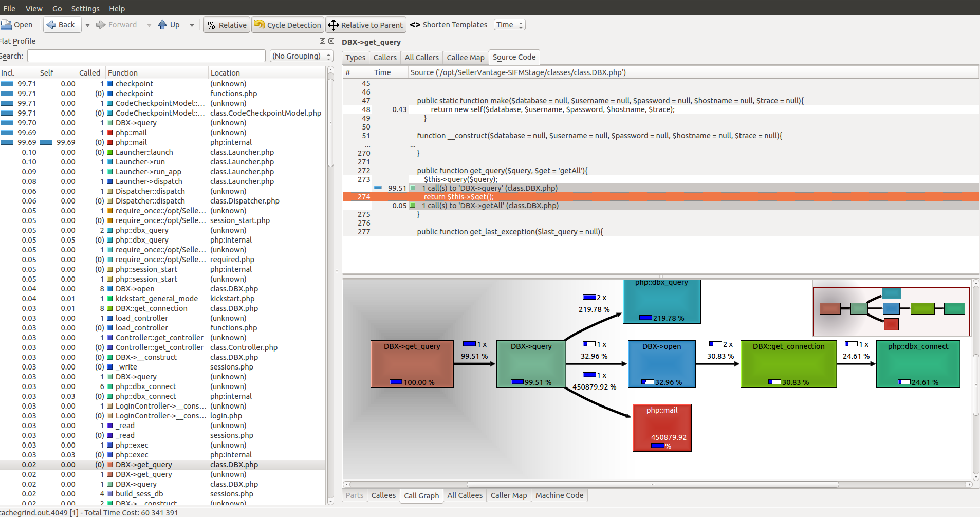Click the Up arrow toolbar icon
This screenshot has width=980, height=517.
(162, 25)
